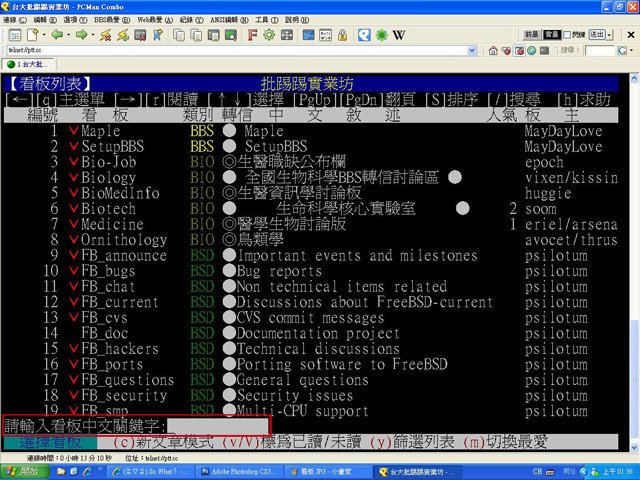Screen dimensions: 640x480
Task: Switch to Adobe Photoshop CS3 taskbar window
Action: (238, 472)
